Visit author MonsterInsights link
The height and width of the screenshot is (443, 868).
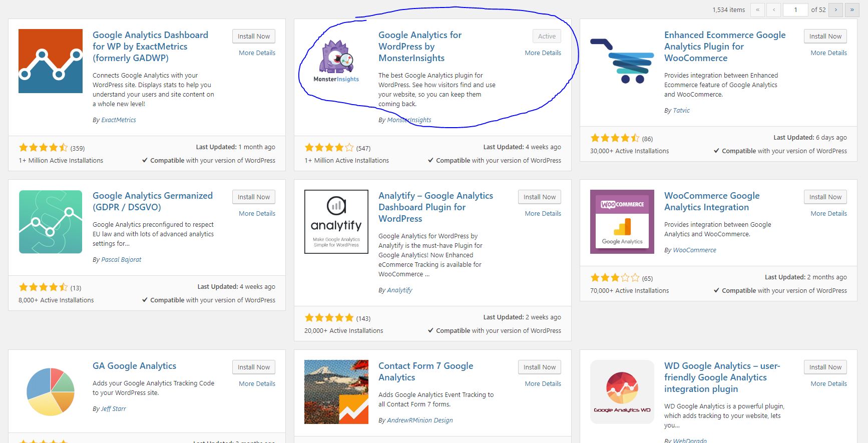tap(409, 120)
